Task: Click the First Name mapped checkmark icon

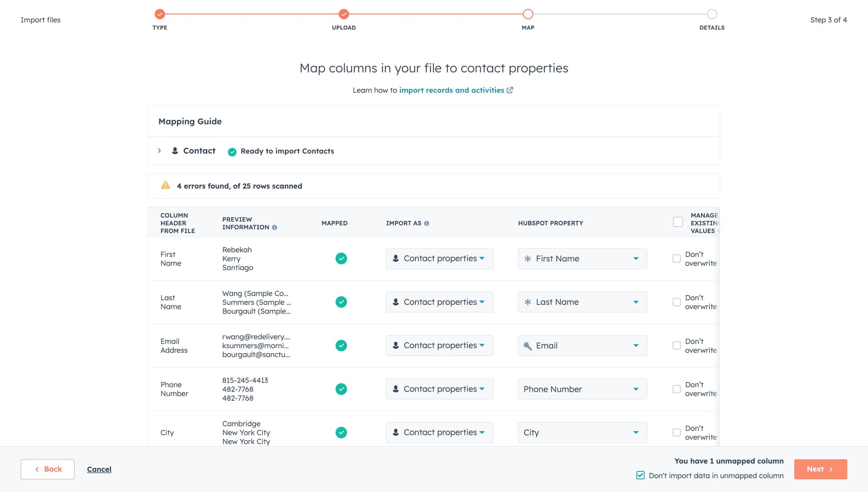Action: (x=341, y=259)
